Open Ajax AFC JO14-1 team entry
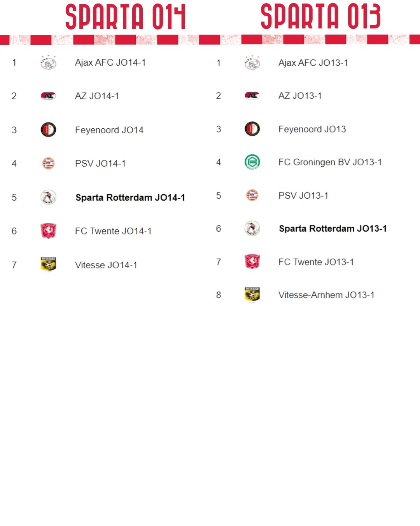The image size is (420, 526). pos(110,63)
